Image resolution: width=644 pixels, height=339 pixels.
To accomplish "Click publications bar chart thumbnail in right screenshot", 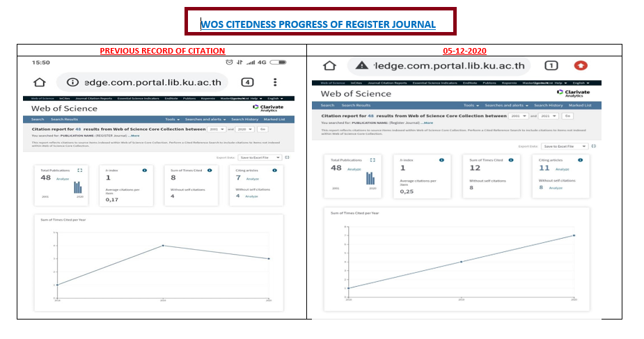I will [370, 178].
